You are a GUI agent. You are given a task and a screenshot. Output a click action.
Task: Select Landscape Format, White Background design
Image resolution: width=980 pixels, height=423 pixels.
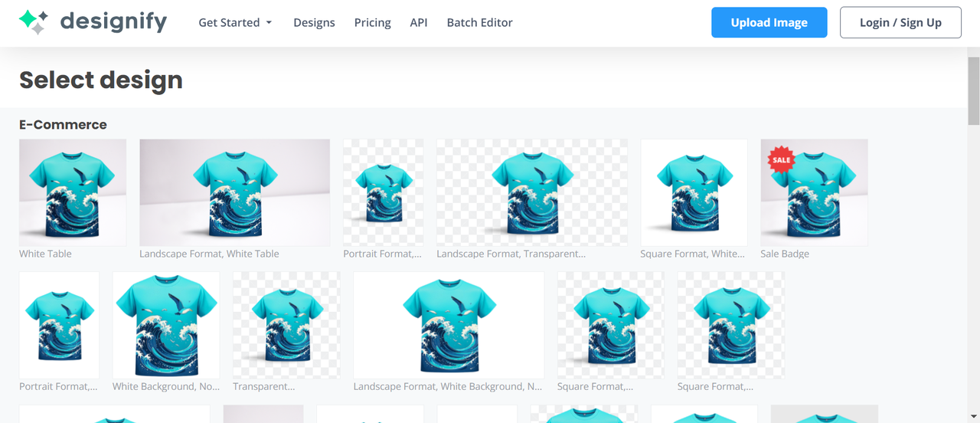[x=449, y=325]
